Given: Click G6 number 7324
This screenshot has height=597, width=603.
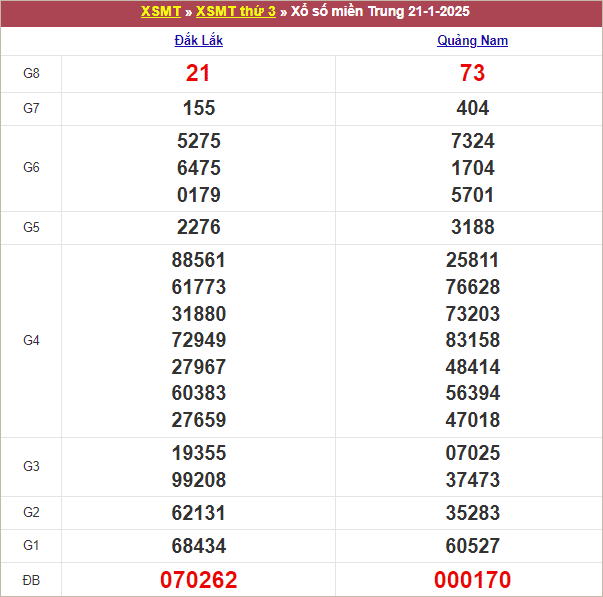Looking at the screenshot, I should pyautogui.click(x=473, y=141).
